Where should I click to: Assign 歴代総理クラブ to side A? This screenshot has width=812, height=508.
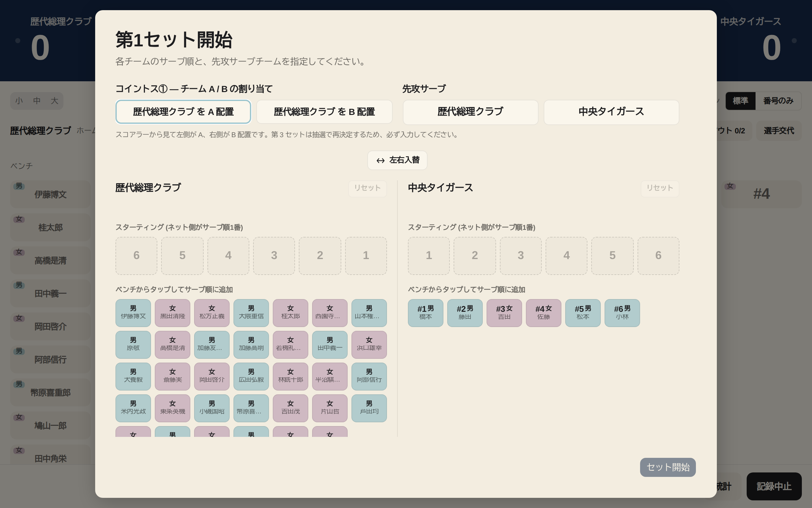[183, 112]
